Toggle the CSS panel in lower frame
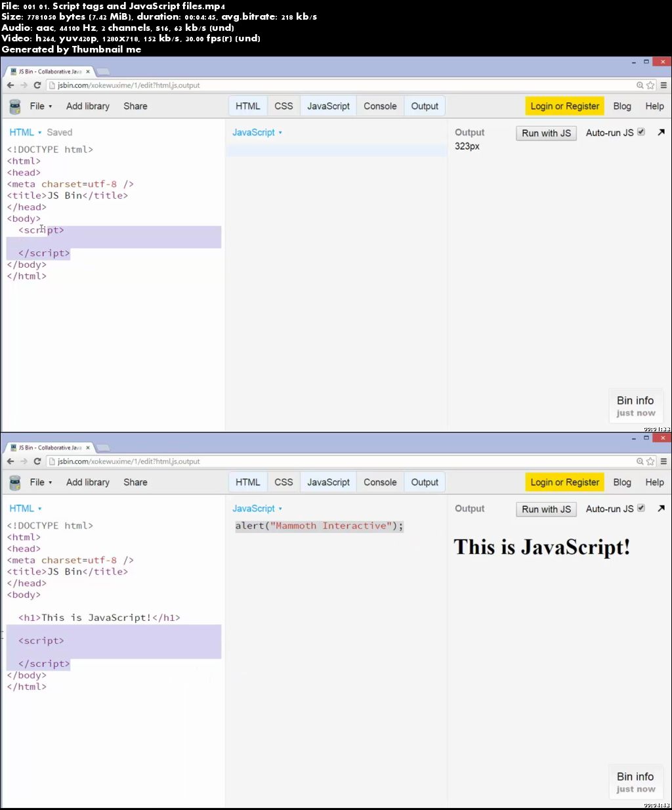 [283, 482]
